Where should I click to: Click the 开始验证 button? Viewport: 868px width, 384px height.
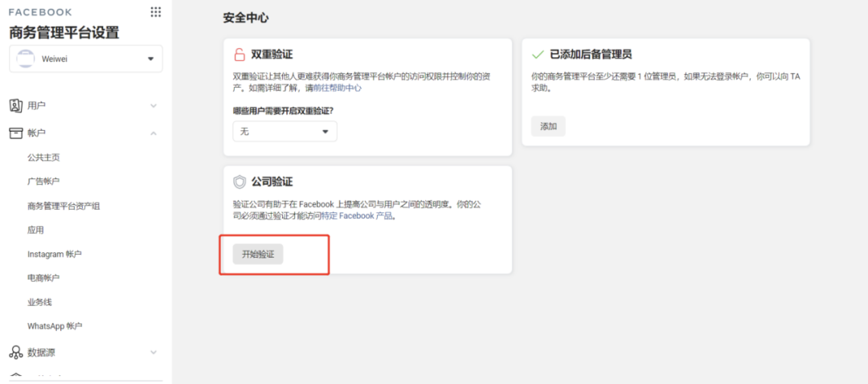tap(258, 255)
